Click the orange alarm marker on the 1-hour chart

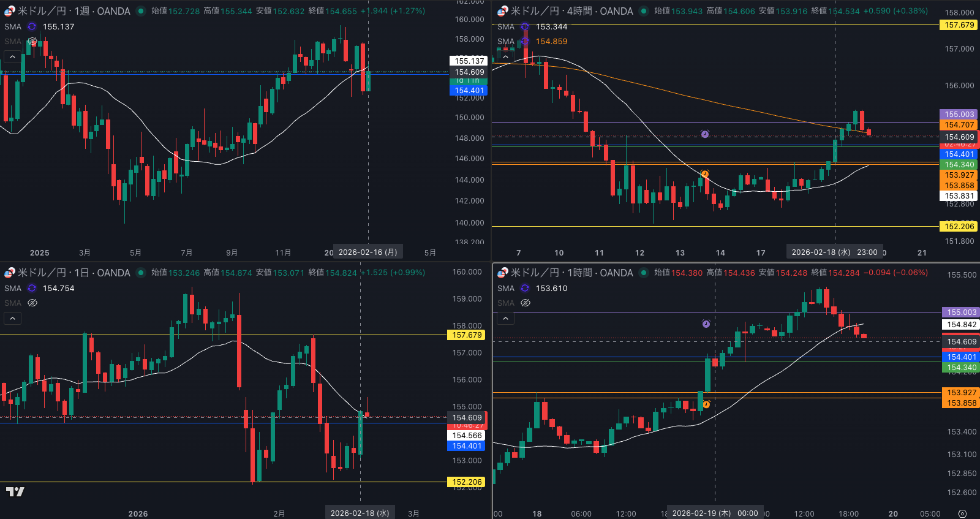(x=706, y=404)
